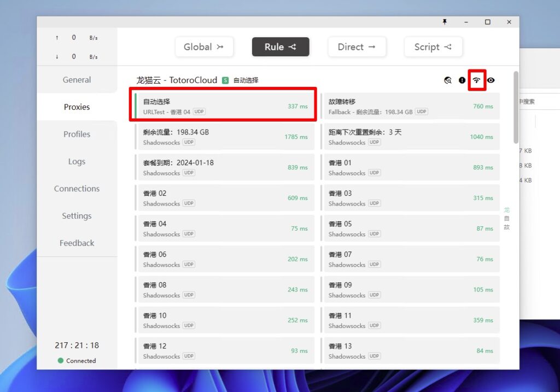The height and width of the screenshot is (392, 560).
Task: Choose the 故障转移 Fallback proxy
Action: 410,106
